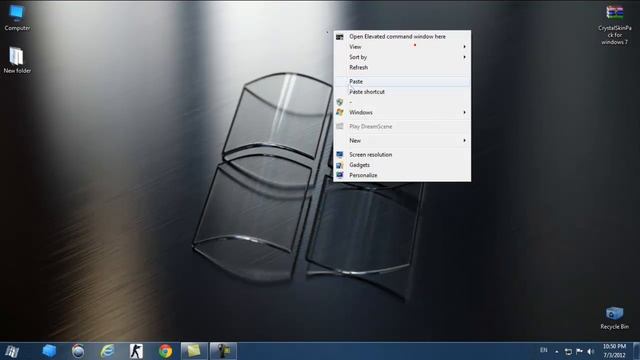Expand the arrow next to Windows
The width and height of the screenshot is (640, 360).
[464, 112]
